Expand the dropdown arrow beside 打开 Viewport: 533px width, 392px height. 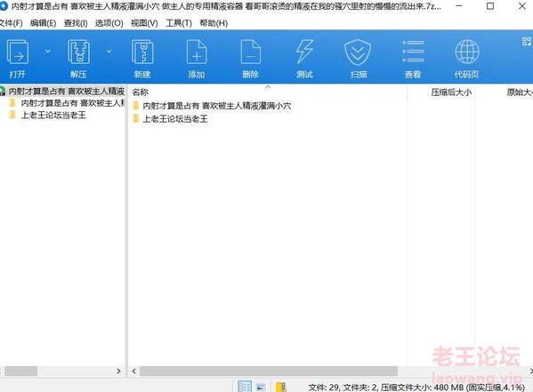pos(48,52)
